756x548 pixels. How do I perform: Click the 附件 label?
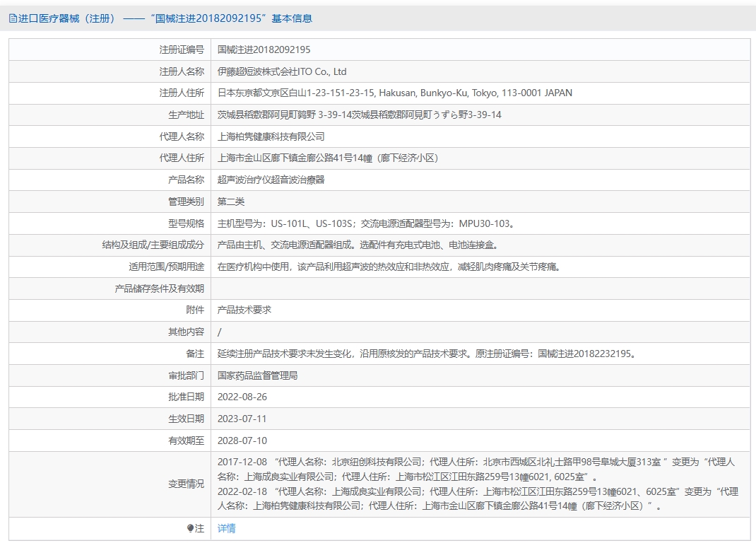195,310
